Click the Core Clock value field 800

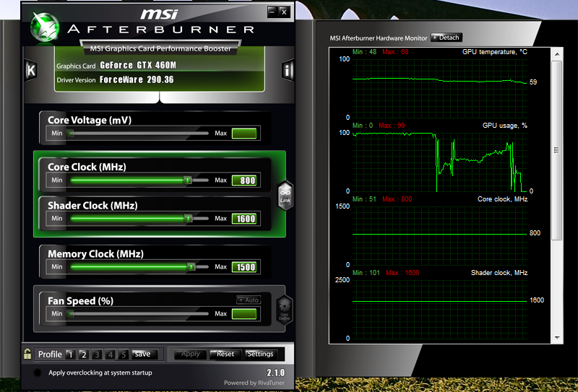tap(244, 180)
